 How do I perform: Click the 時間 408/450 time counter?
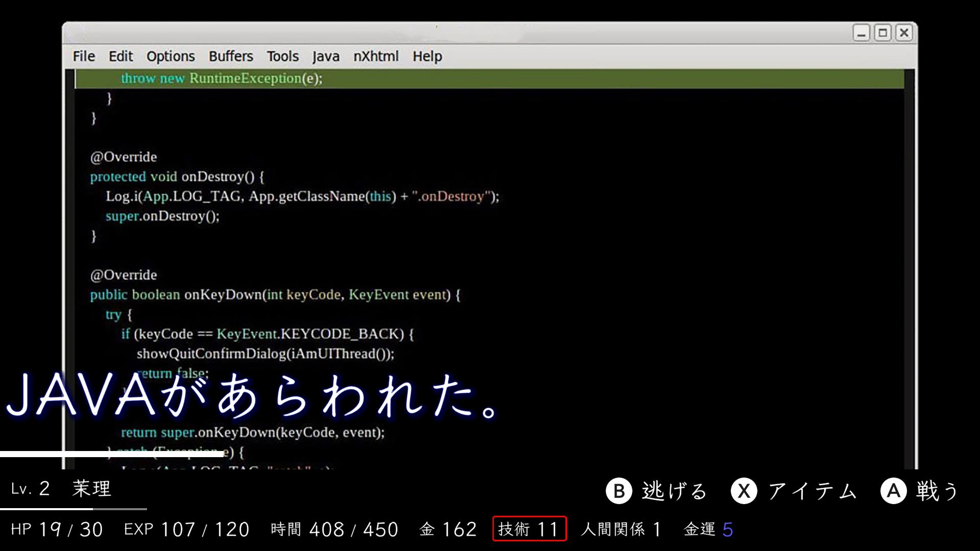pyautogui.click(x=334, y=530)
